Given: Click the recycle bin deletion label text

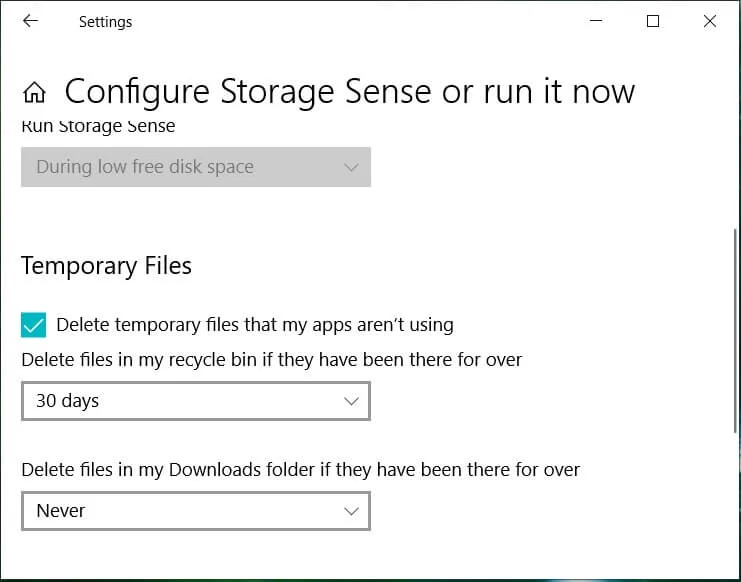Looking at the screenshot, I should 271,359.
